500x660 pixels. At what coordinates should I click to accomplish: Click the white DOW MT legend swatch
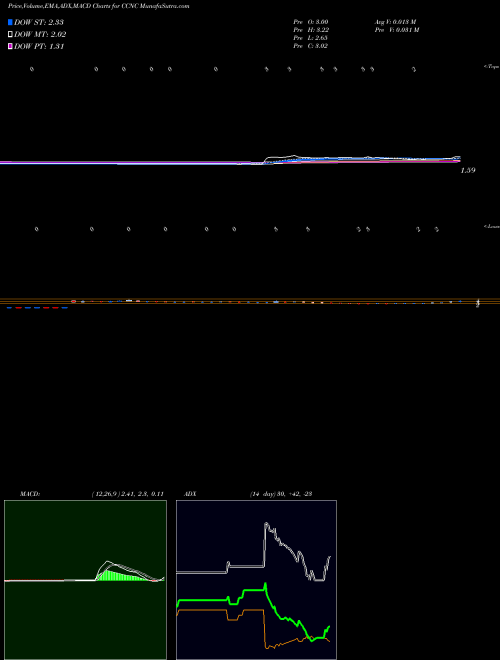pyautogui.click(x=10, y=35)
